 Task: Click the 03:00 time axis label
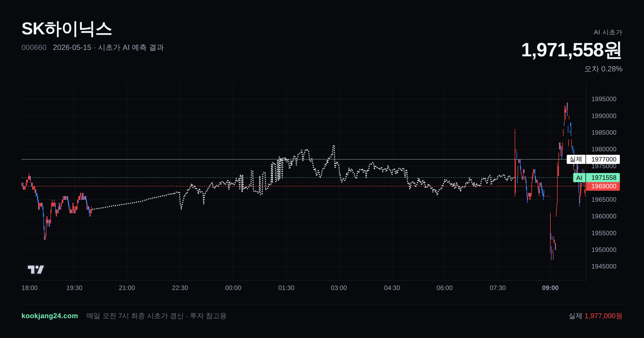coord(339,288)
